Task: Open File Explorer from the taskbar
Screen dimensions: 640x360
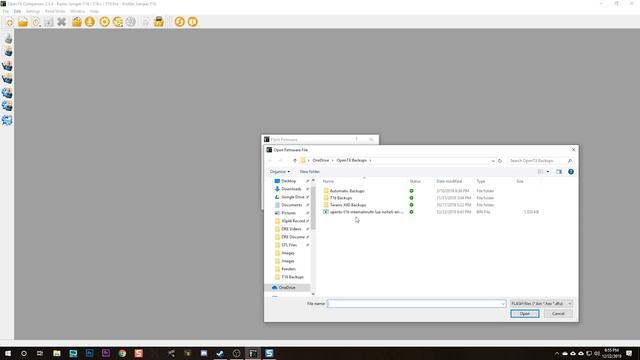Action: 57,353
